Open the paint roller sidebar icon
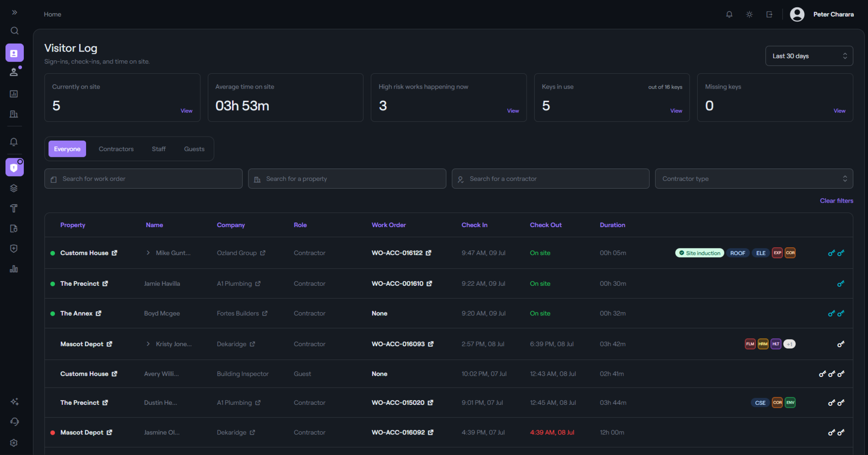868x455 pixels. 14,208
